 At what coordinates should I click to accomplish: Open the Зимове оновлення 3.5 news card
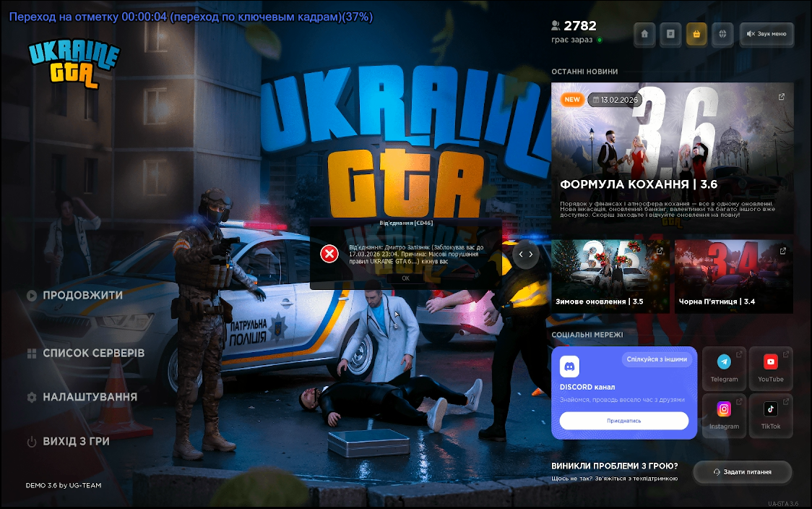610,277
